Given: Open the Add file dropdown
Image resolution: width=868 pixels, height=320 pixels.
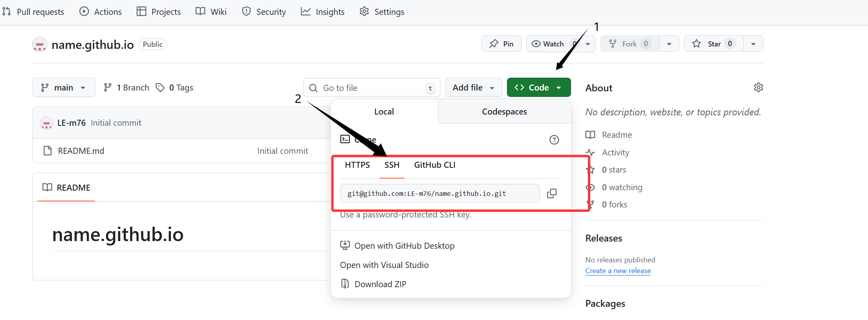Looking at the screenshot, I should (x=473, y=88).
